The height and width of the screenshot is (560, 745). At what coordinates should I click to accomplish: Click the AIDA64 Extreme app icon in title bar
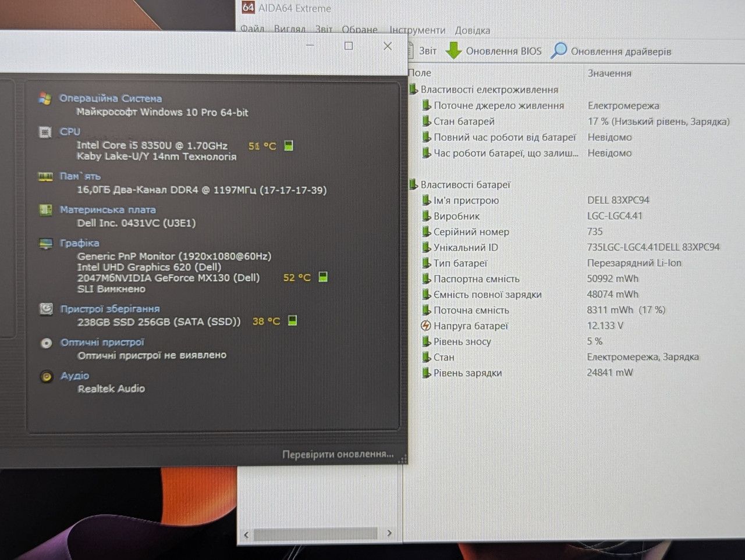[249, 8]
